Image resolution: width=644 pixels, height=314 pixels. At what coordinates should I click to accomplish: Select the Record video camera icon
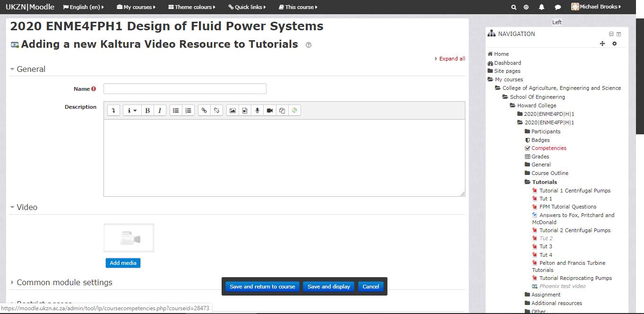point(269,111)
